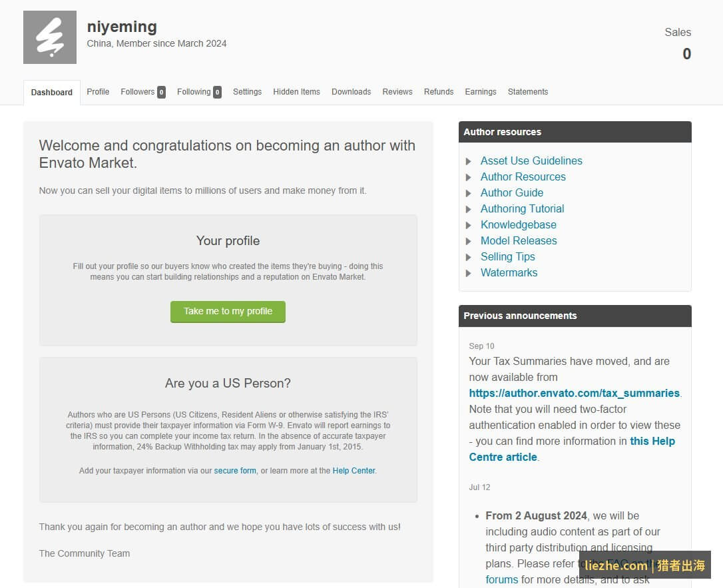This screenshot has width=723, height=588.
Task: Click arrow bullet beside Authoring Tutorial
Action: coord(469,209)
